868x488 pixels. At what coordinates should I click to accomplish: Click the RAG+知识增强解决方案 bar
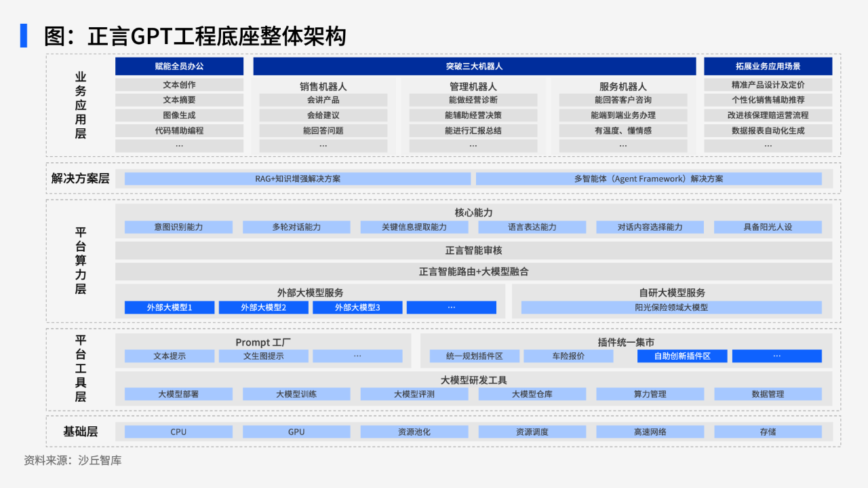click(298, 179)
